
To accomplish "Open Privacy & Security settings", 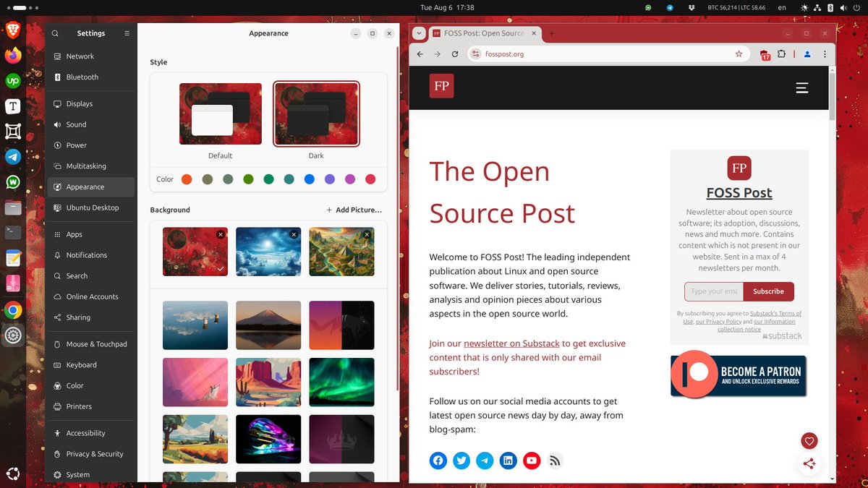I will tap(91, 454).
